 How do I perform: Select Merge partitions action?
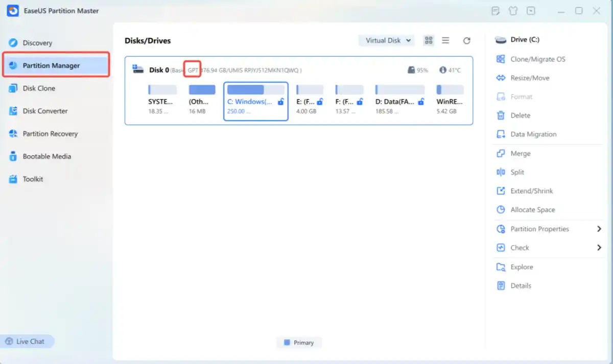[514, 154]
